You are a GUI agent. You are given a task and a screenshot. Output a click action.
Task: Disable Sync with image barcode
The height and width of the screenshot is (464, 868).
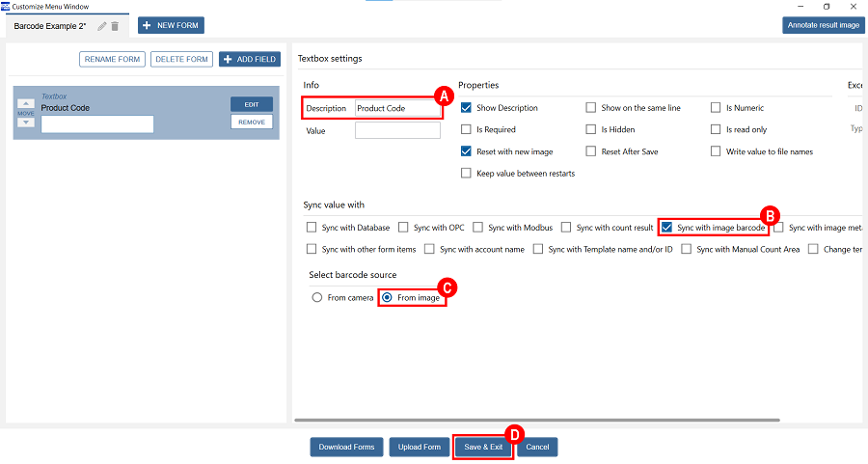pos(666,228)
